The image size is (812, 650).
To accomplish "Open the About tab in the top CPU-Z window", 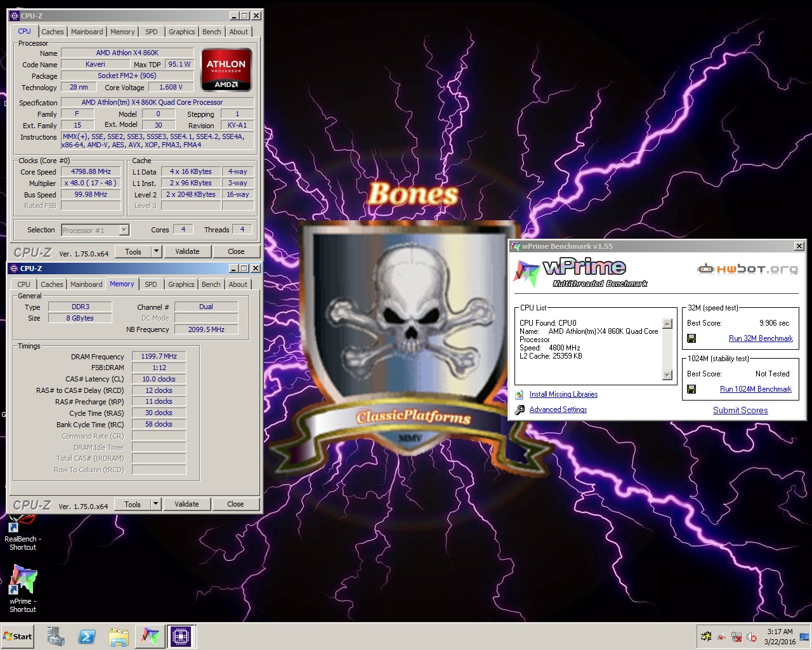I will point(239,32).
